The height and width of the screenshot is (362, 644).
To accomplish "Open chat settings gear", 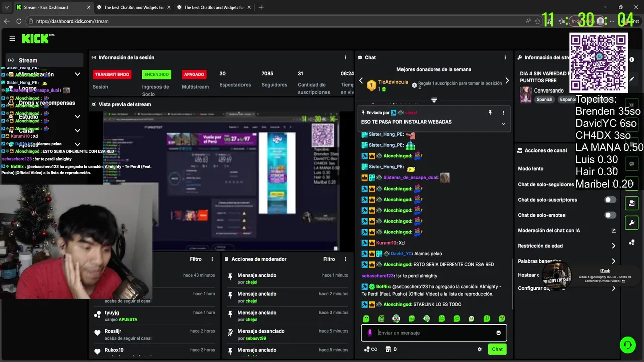I will (x=480, y=349).
